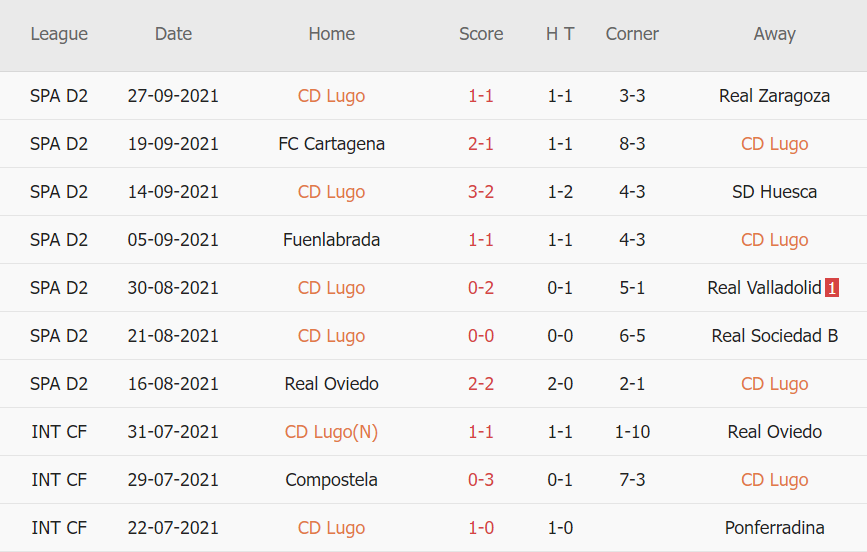Select FC Cartagena in the Home column
The height and width of the screenshot is (552, 867).
(x=331, y=144)
